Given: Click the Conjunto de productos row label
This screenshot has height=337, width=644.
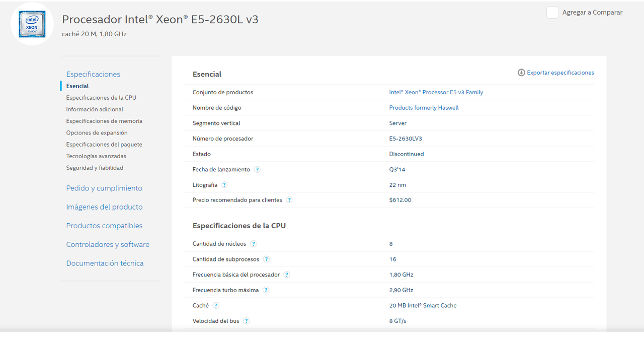Looking at the screenshot, I should pyautogui.click(x=223, y=92).
